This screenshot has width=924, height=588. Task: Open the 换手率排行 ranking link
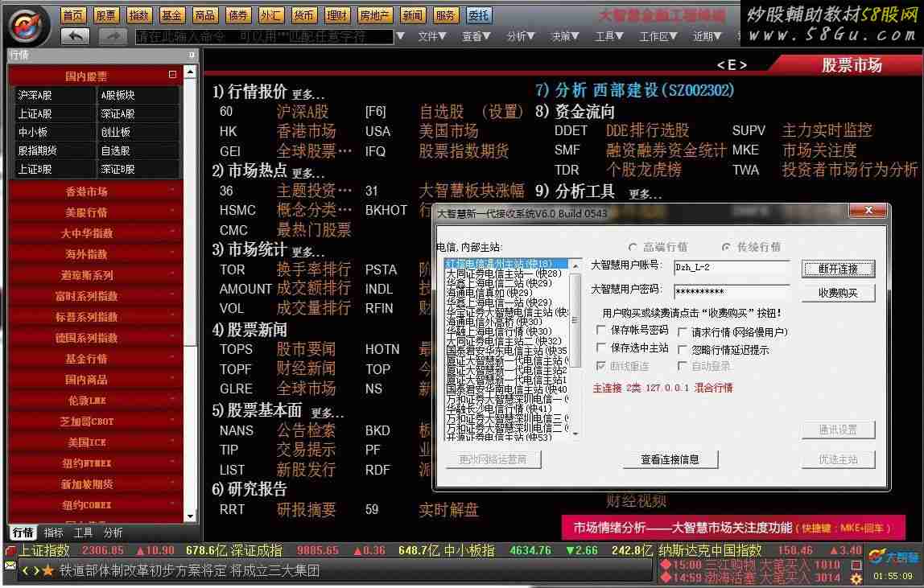coord(314,269)
